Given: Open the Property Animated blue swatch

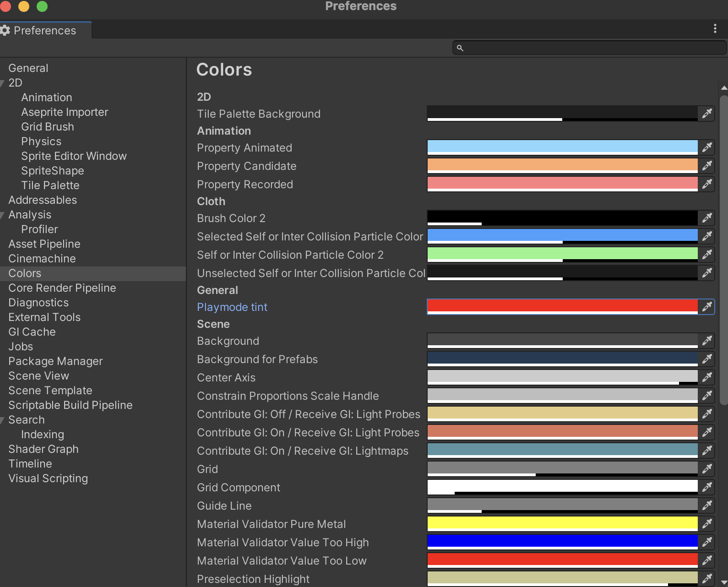Looking at the screenshot, I should point(562,147).
